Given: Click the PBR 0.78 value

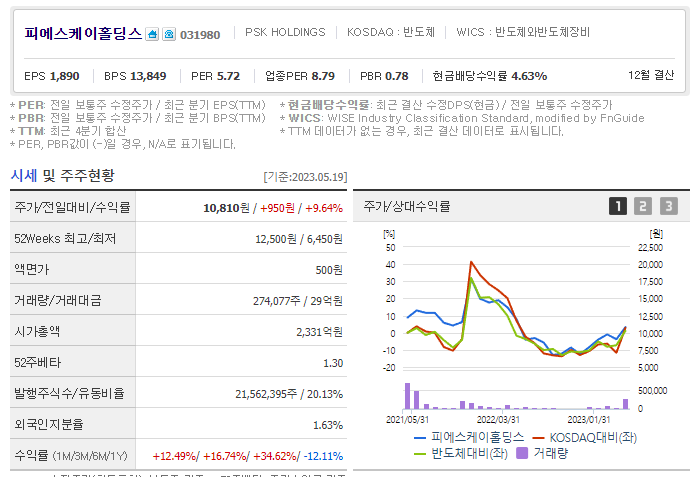Looking at the screenshot, I should click(x=384, y=76).
